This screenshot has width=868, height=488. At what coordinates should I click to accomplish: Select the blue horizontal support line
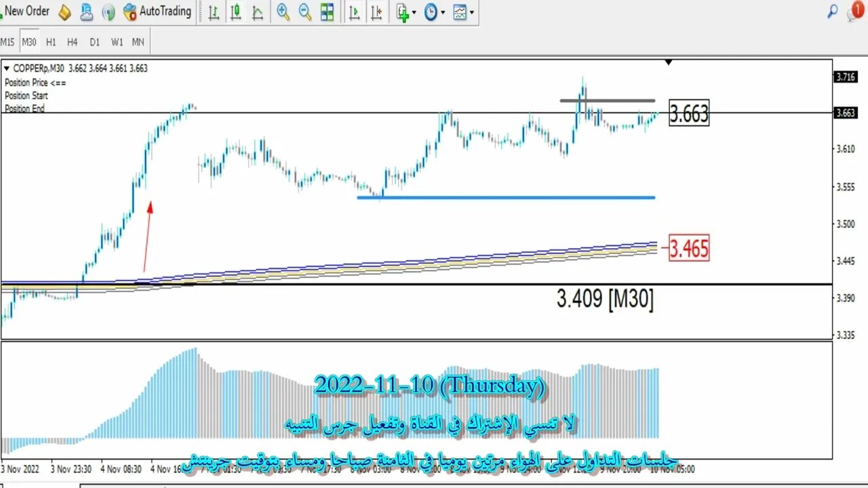coord(506,197)
